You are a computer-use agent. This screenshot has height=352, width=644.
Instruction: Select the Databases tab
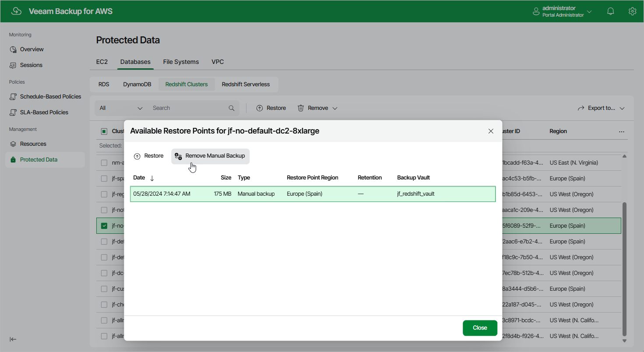point(135,62)
